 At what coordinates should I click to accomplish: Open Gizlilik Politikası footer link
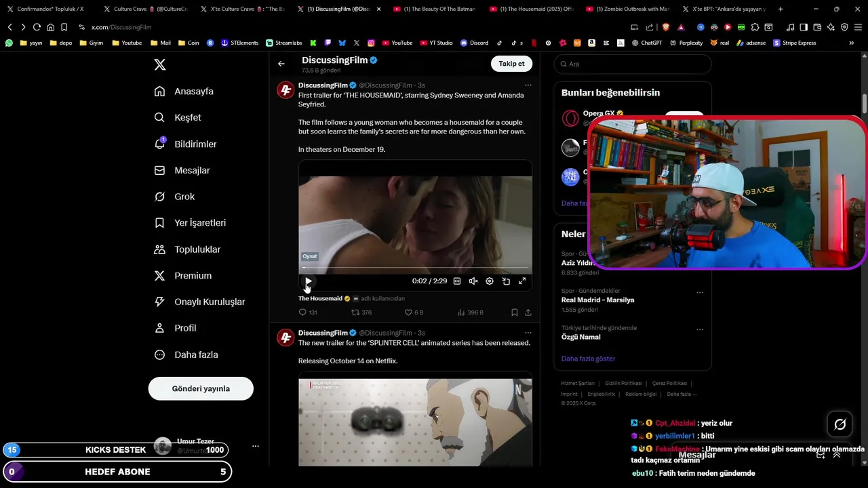[x=623, y=384]
